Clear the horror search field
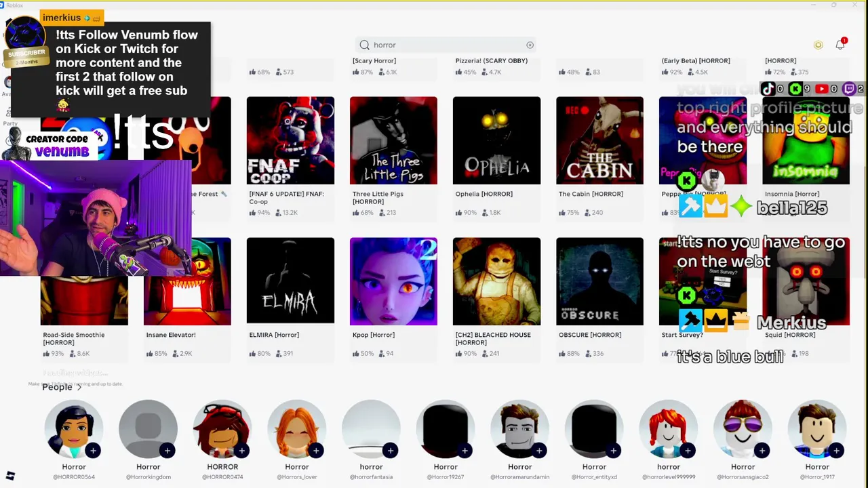This screenshot has height=488, width=868. pos(530,45)
